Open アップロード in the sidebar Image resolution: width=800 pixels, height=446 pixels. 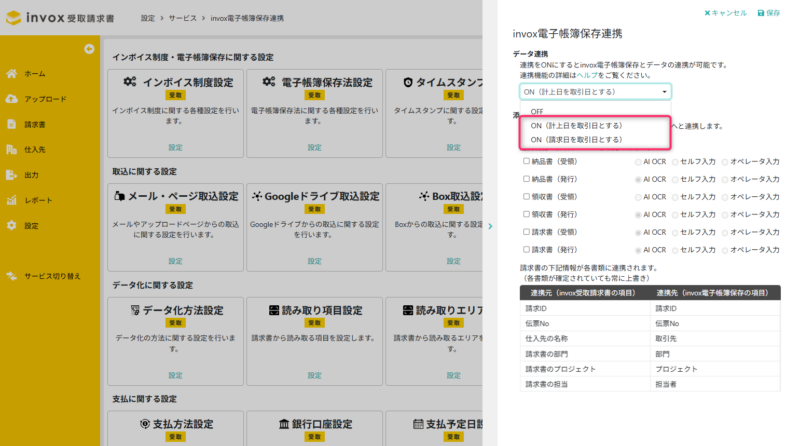click(x=45, y=99)
